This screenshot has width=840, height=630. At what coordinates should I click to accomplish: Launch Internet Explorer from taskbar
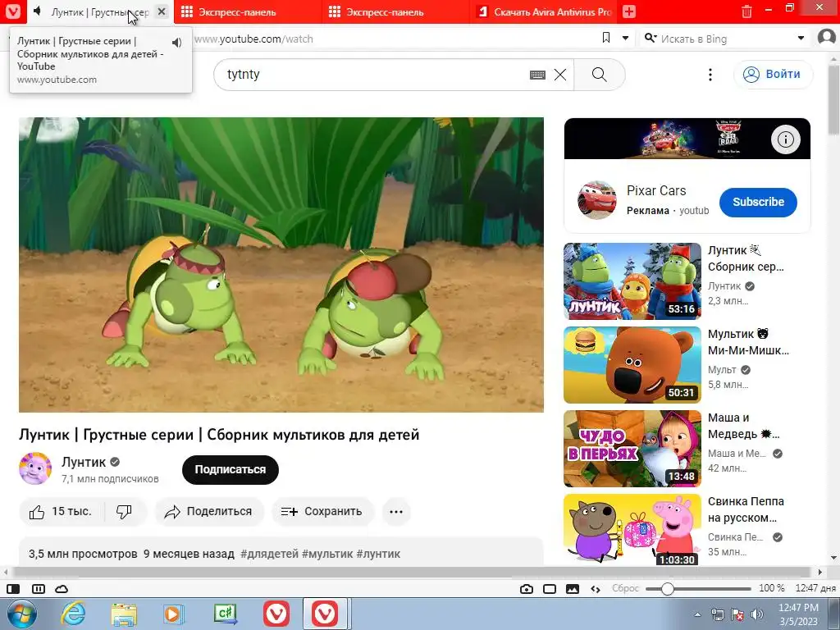pyautogui.click(x=73, y=614)
